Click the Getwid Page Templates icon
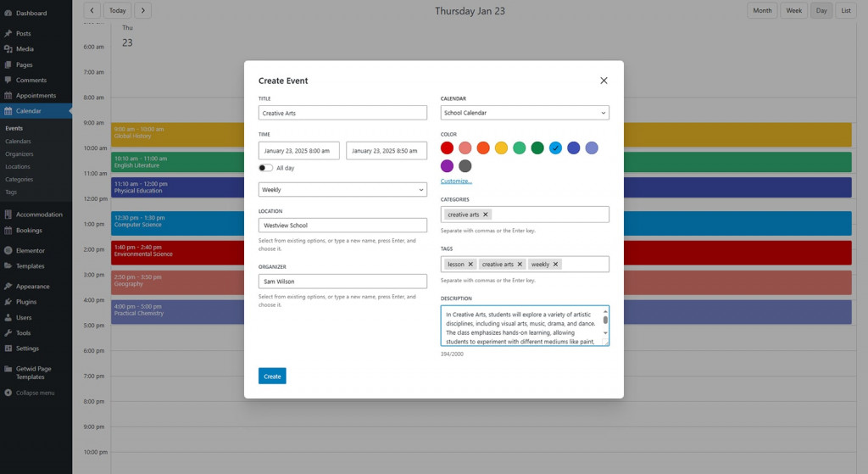 pyautogui.click(x=8, y=369)
